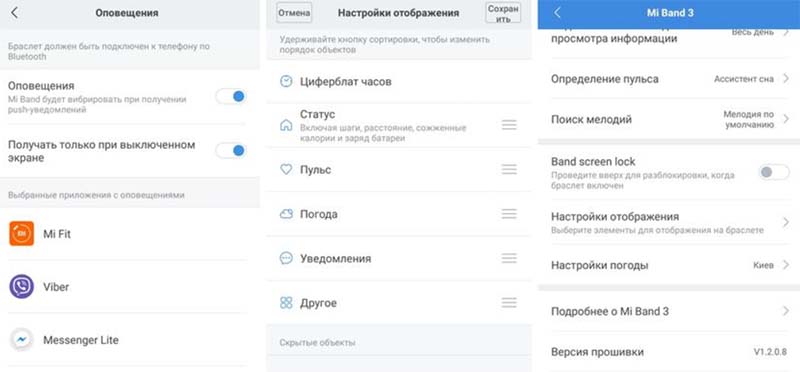Tap the Mi Fit app icon
Screen dimensions: 800x372
(x=21, y=234)
